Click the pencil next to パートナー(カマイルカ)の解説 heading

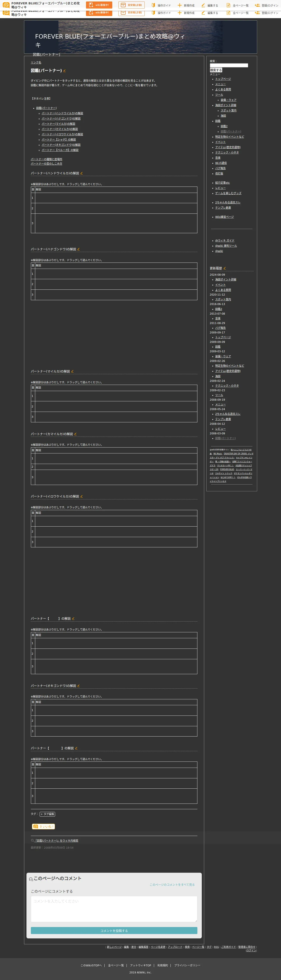(x=76, y=434)
